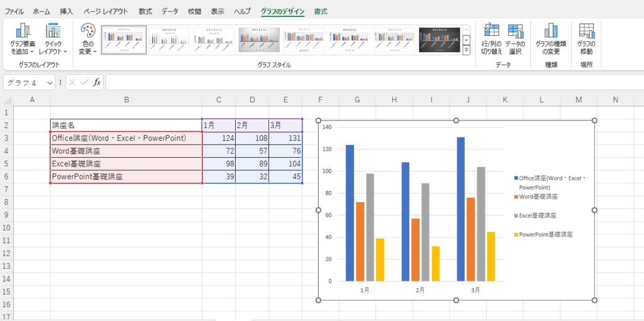Click the gray 2月 bar in the chart

pyautogui.click(x=426, y=232)
